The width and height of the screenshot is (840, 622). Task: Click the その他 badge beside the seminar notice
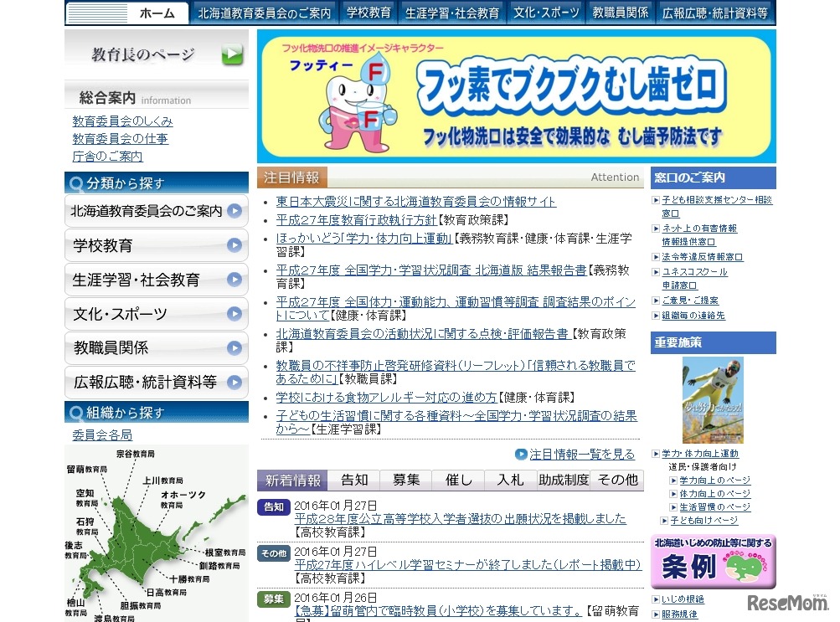pos(273,554)
